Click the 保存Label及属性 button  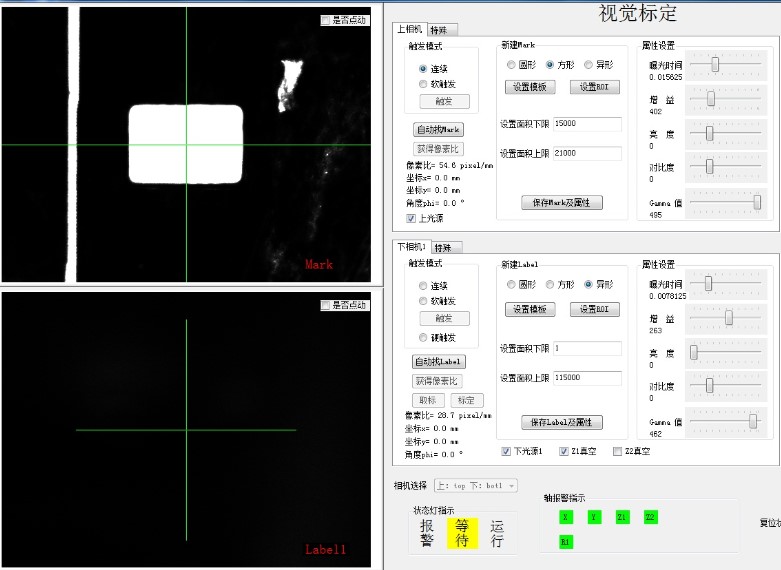point(562,422)
